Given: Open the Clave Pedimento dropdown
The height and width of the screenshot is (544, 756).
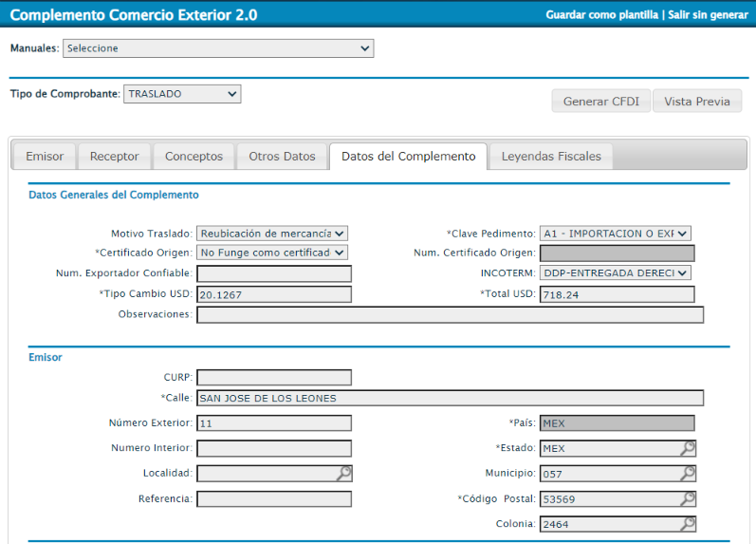Looking at the screenshot, I should coord(616,234).
